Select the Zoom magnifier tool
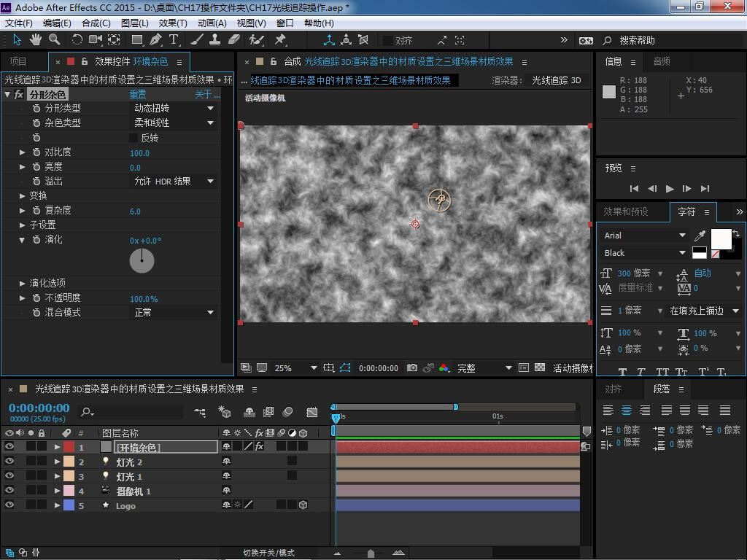 tap(54, 40)
